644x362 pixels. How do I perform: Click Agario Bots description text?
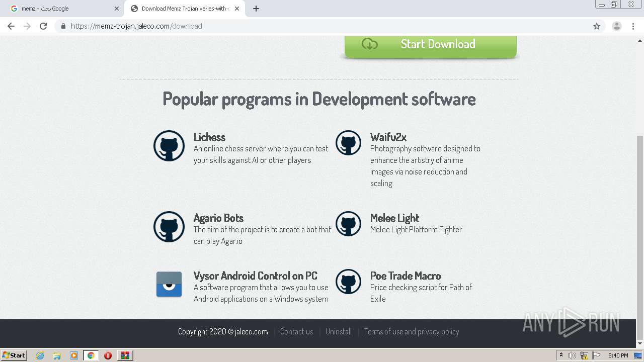pos(262,235)
